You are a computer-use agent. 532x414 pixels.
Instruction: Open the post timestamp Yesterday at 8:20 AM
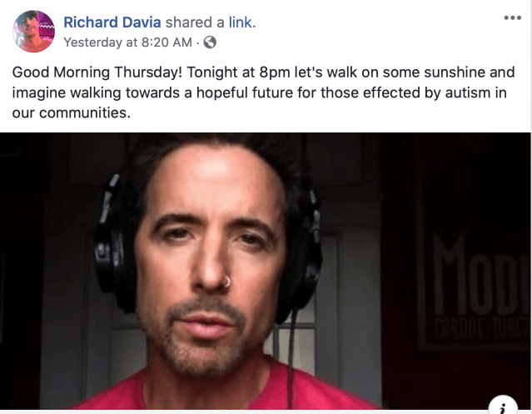coord(127,42)
